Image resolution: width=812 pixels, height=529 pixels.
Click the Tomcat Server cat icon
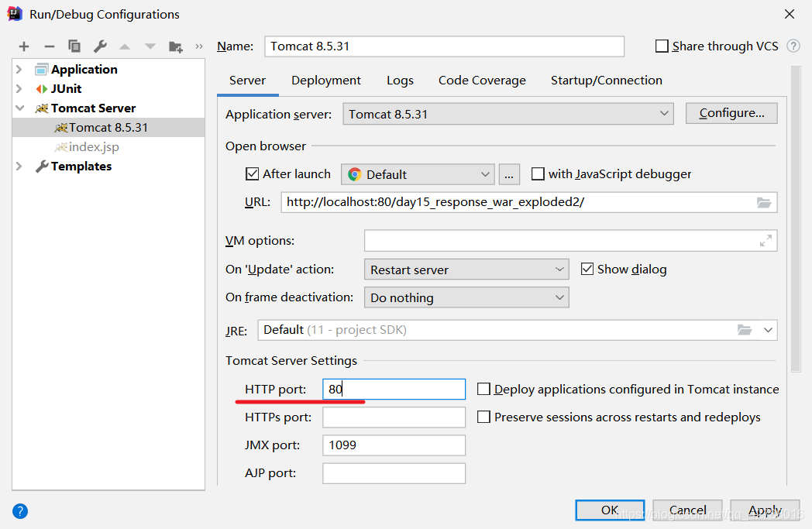pyautogui.click(x=41, y=108)
